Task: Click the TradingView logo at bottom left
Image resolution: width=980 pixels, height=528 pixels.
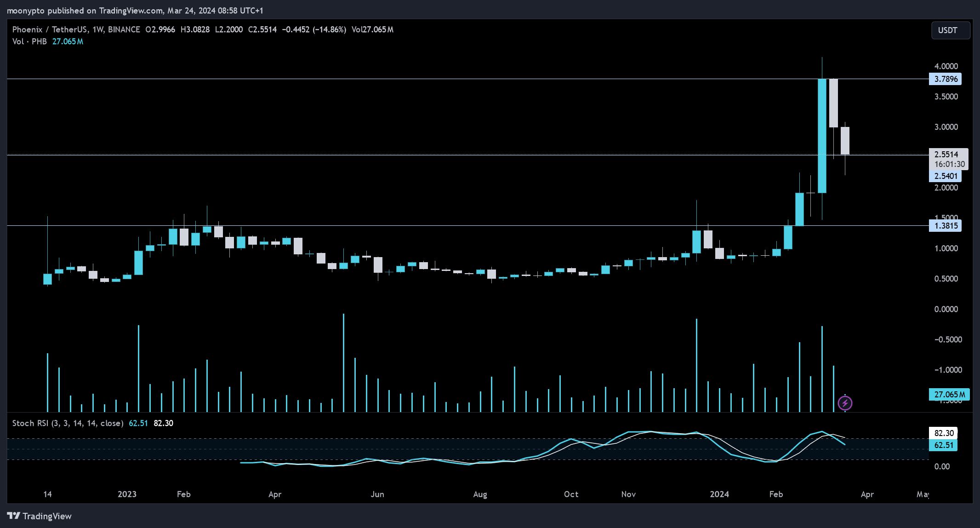Action: pos(40,516)
